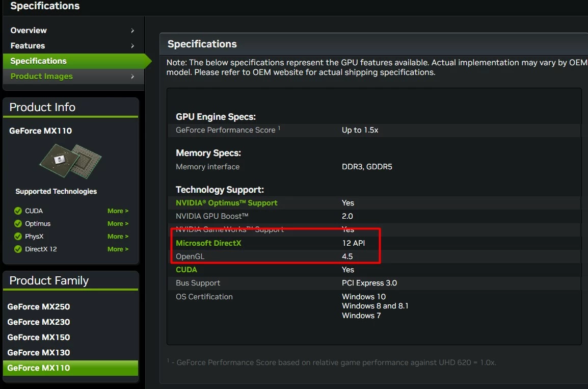
Task: Open the More link for PhysX
Action: [x=118, y=237]
